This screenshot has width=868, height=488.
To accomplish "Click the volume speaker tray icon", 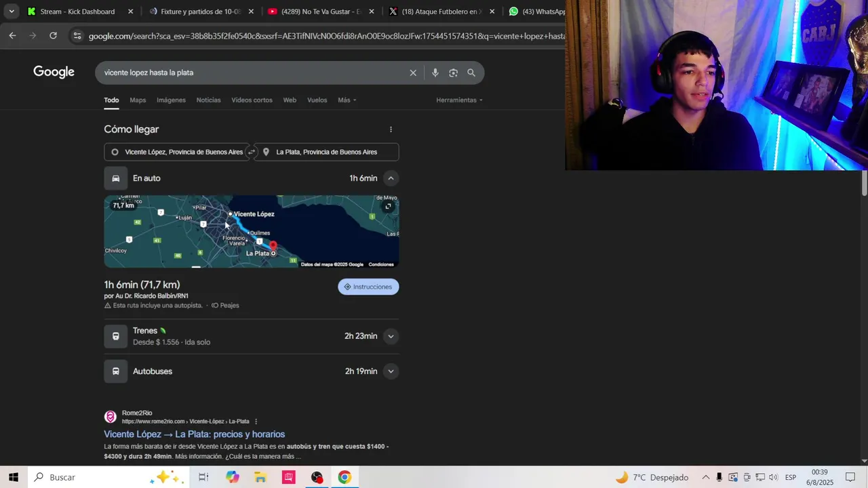I will 773,477.
